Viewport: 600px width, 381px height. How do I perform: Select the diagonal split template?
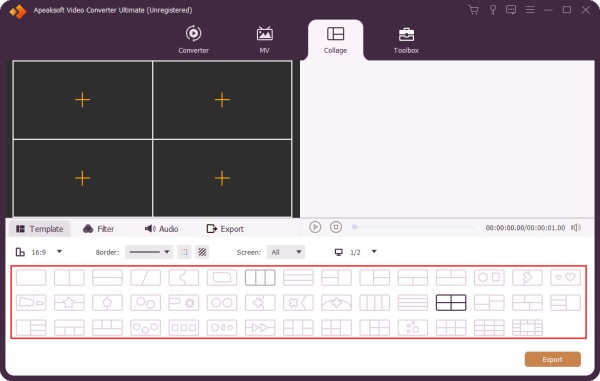(145, 277)
